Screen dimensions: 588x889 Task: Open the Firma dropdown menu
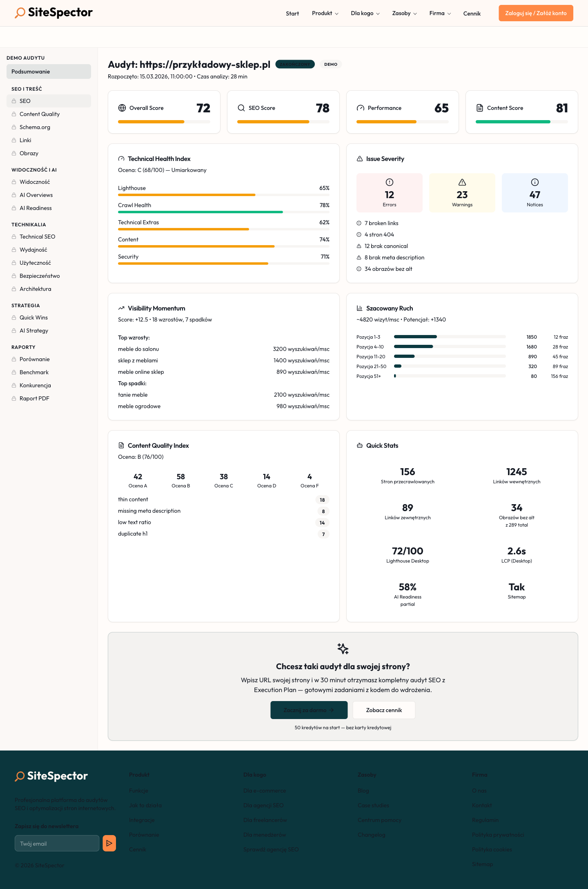tap(440, 13)
